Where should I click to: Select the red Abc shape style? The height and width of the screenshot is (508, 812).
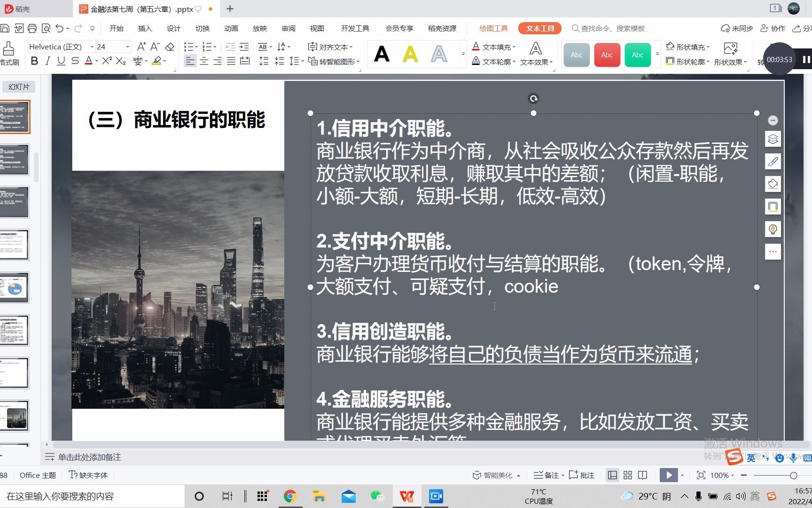point(607,55)
